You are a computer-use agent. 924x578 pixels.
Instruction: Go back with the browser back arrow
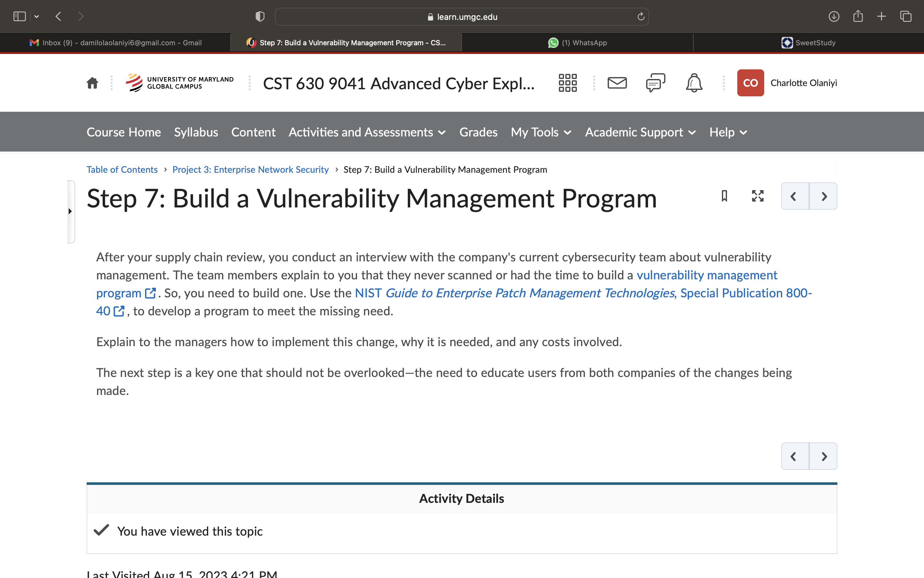click(x=58, y=16)
